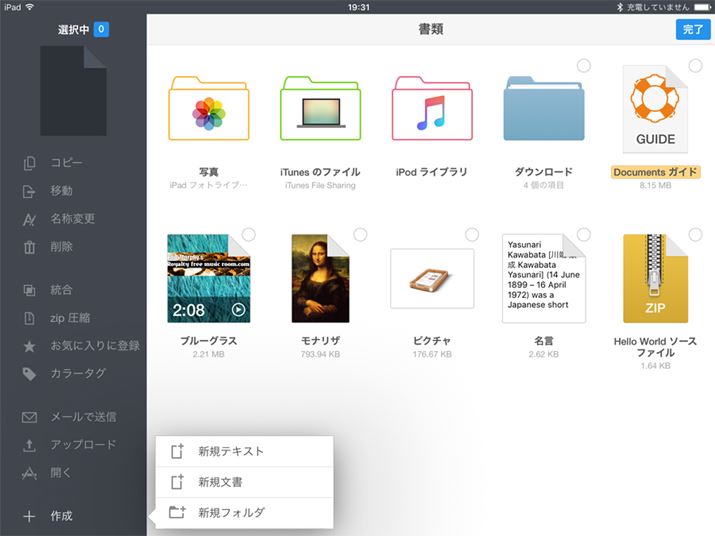Select the 移動 (move) sidebar icon

coord(30,191)
